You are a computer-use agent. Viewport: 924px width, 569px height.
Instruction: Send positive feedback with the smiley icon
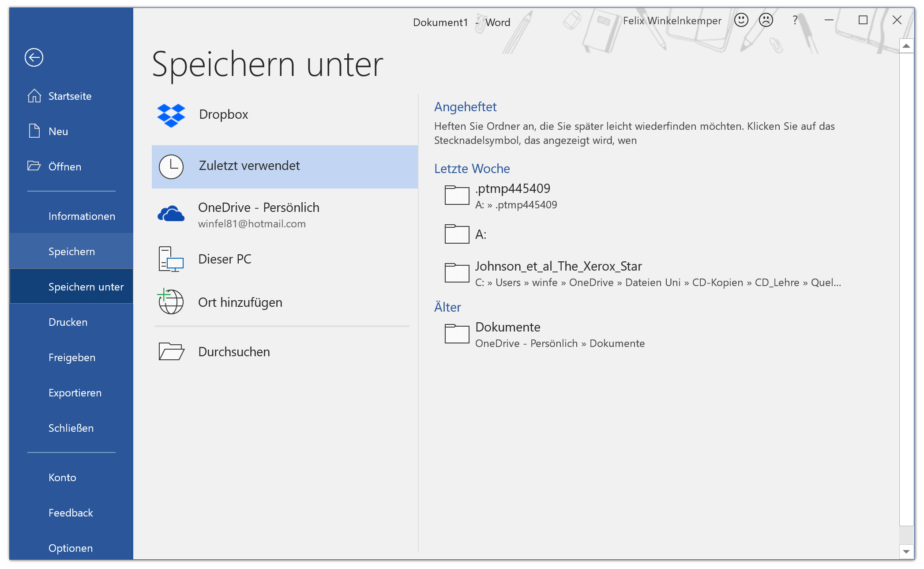[741, 20]
